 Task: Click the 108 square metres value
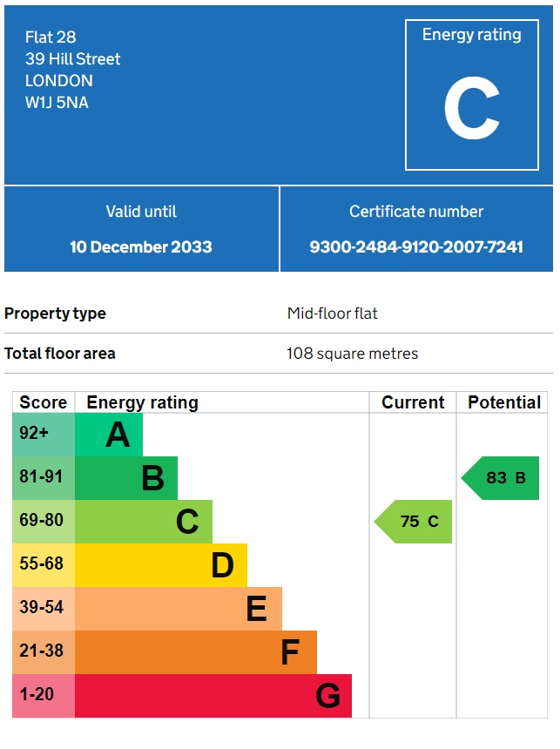[352, 354]
